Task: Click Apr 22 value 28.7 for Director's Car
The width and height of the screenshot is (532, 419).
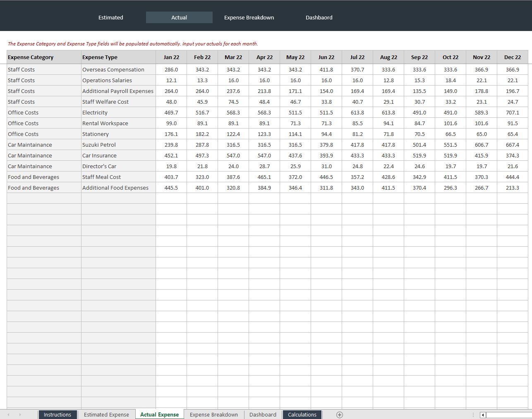Action: [264, 166]
